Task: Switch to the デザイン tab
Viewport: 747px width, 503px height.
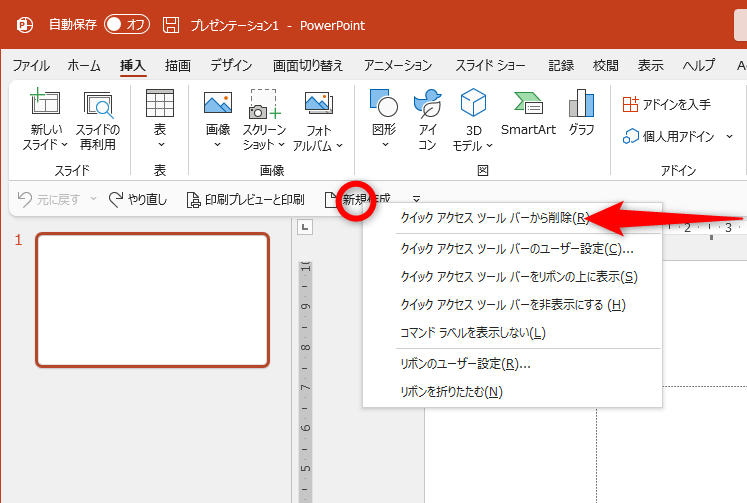Action: [231, 65]
